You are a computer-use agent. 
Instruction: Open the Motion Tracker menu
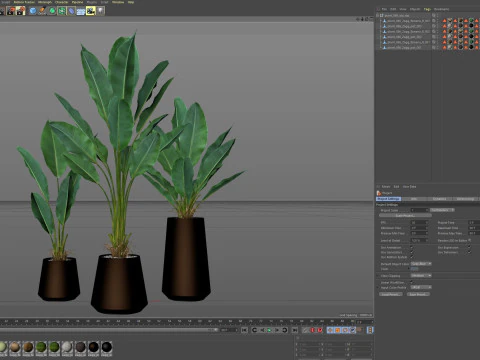(24, 2)
